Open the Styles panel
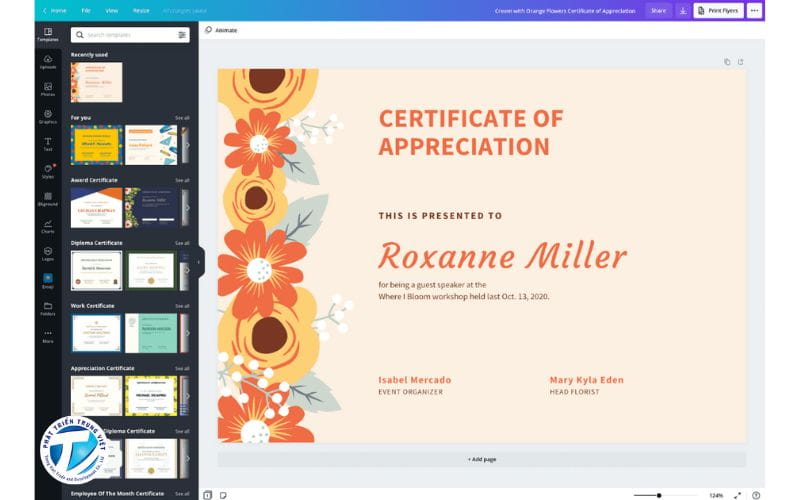Image resolution: width=800 pixels, height=500 pixels. [x=47, y=170]
